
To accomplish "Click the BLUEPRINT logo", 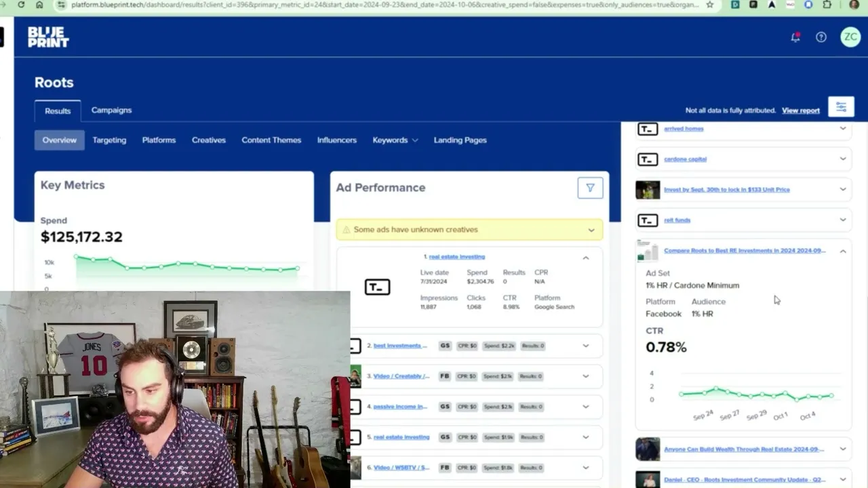I will click(47, 37).
